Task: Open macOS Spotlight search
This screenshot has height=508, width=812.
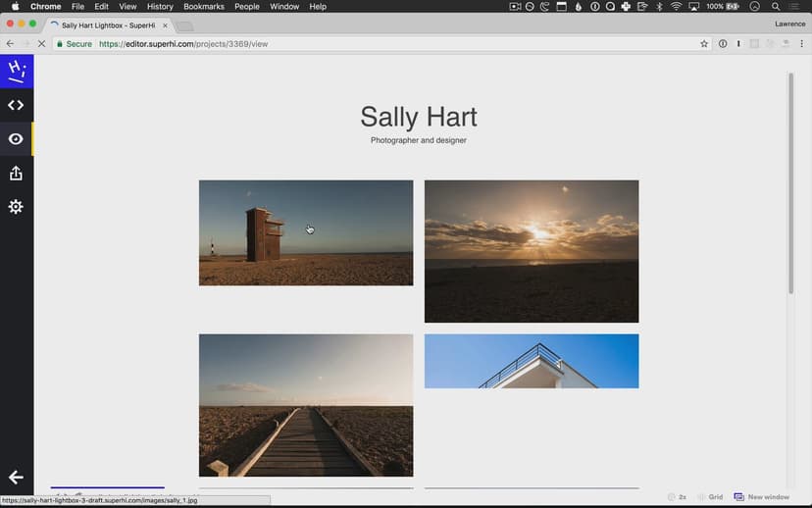Action: point(775,7)
